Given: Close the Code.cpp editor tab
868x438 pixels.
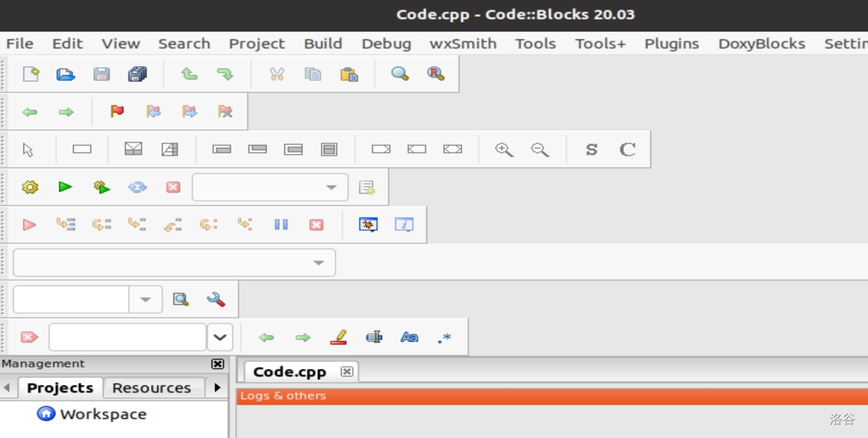Looking at the screenshot, I should pos(347,372).
